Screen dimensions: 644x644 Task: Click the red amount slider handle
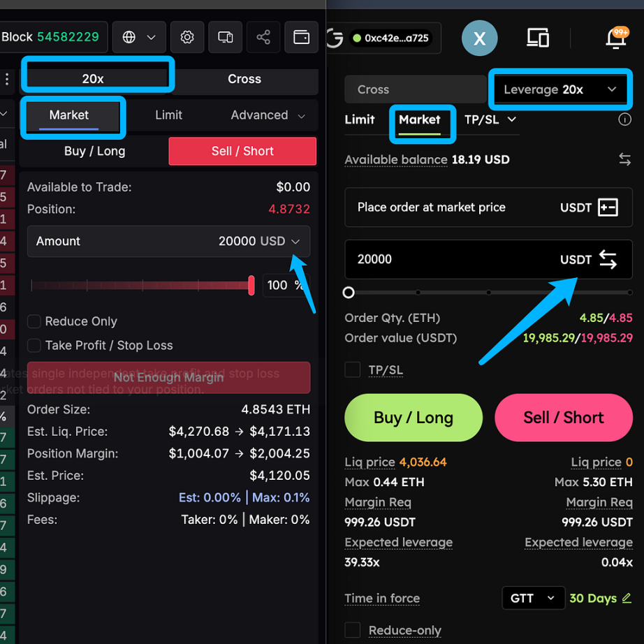[251, 285]
